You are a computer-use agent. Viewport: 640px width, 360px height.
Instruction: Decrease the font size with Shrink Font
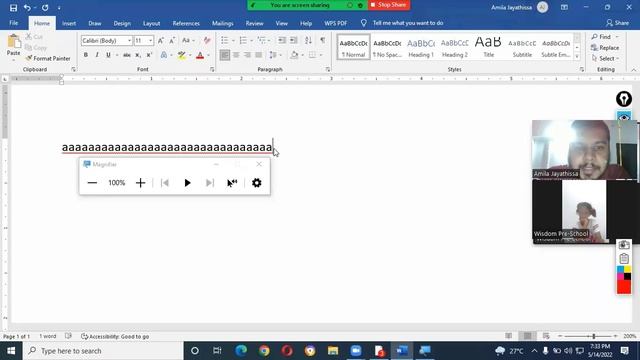[x=172, y=40]
